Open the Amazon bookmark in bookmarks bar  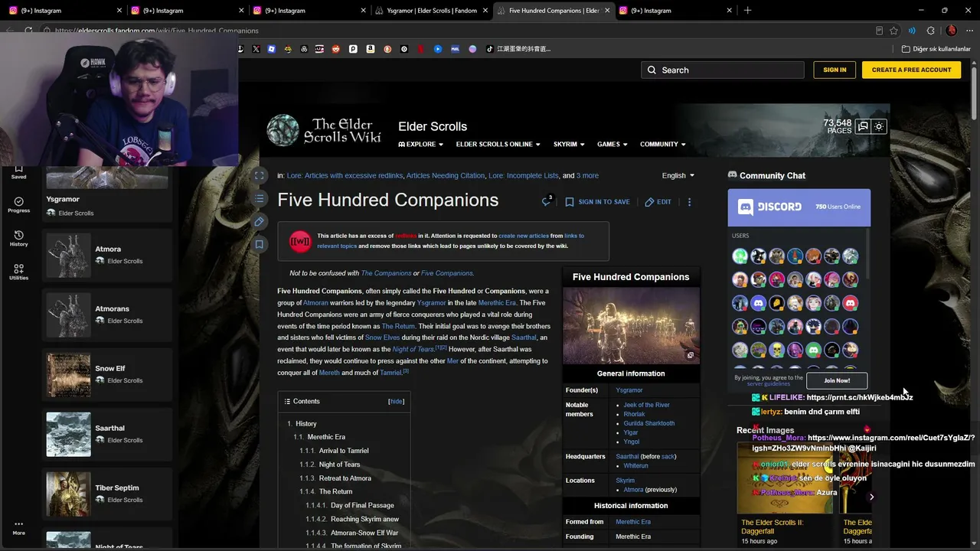pos(370,49)
